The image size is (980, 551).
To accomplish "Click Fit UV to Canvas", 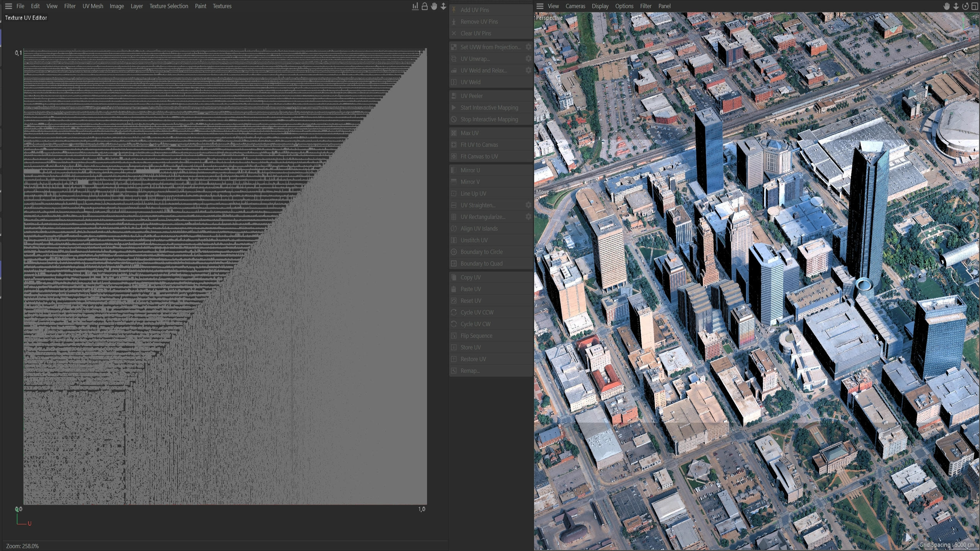I will pyautogui.click(x=490, y=145).
